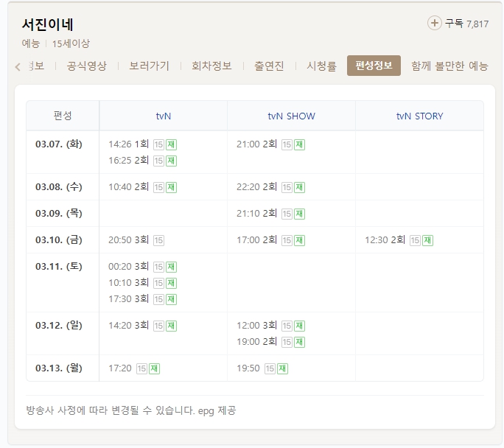
Task: Click the 03.13. (월) date row
Action: (59, 368)
